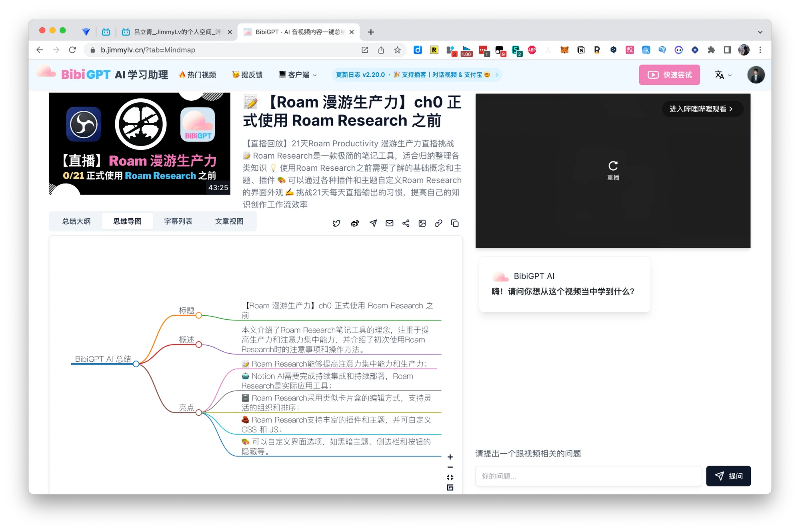The height and width of the screenshot is (532, 800).
Task: Click the BibiGPT logo
Action: (102, 74)
